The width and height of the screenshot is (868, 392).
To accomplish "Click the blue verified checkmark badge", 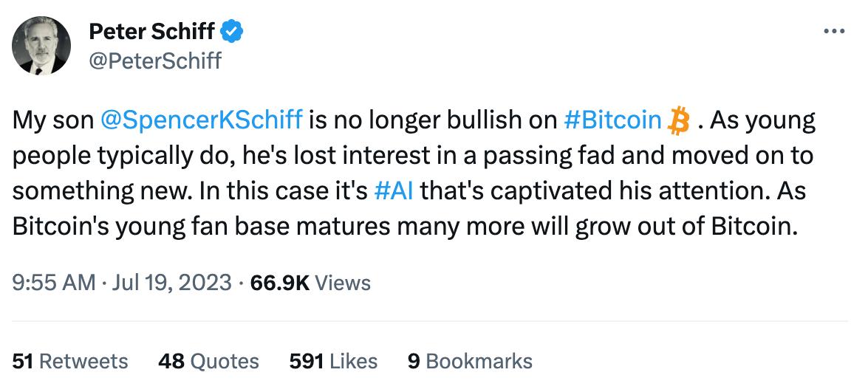I will pyautogui.click(x=231, y=31).
